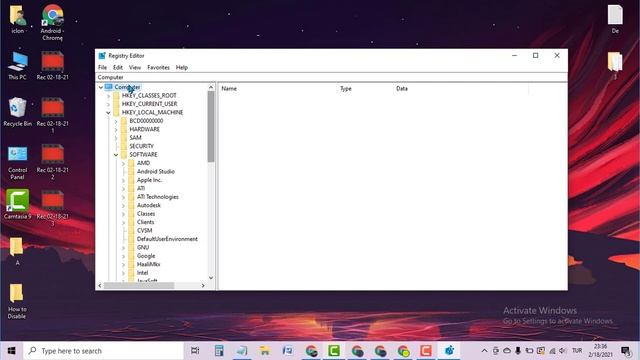This screenshot has height=360, width=640.
Task: Select the SECURITY key
Action: tap(142, 146)
